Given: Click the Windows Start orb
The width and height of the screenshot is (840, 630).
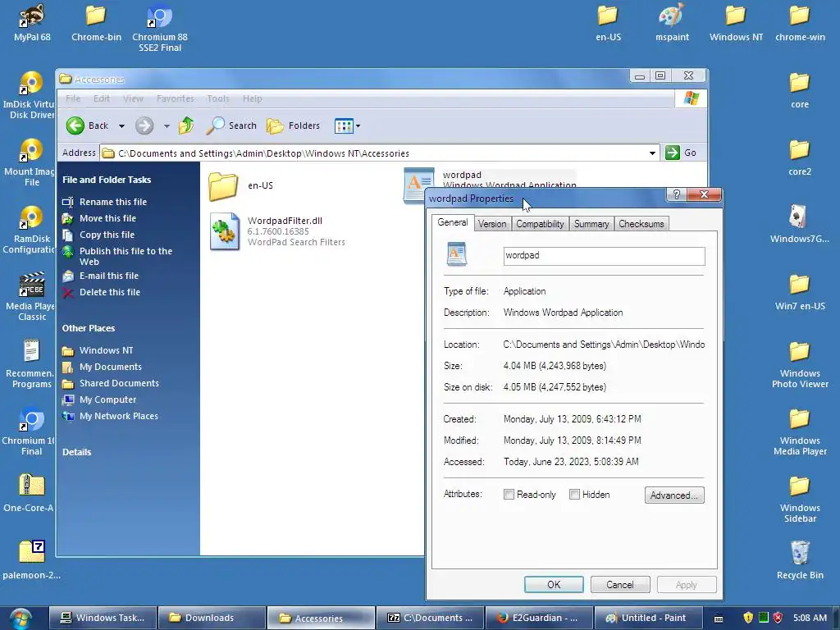Looking at the screenshot, I should [x=21, y=619].
